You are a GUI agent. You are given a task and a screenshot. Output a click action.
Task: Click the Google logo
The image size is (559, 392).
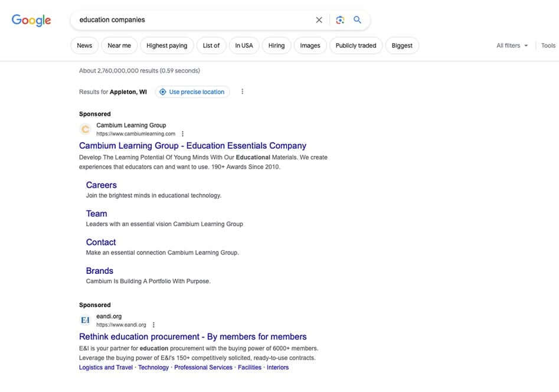31,20
